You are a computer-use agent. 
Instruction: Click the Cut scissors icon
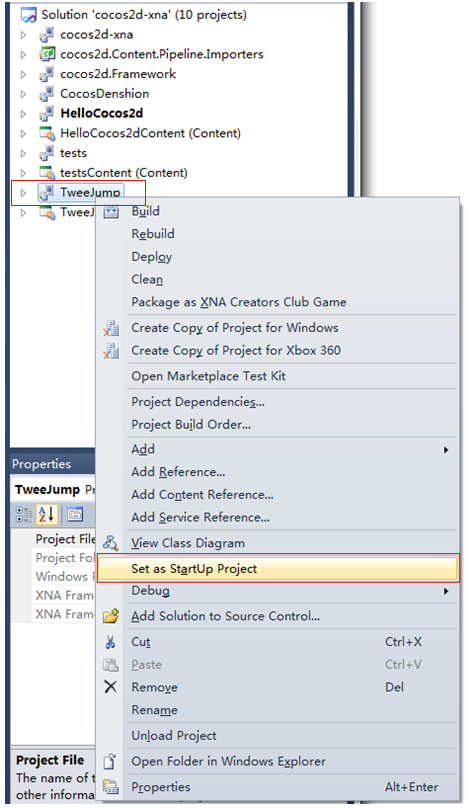tap(110, 642)
